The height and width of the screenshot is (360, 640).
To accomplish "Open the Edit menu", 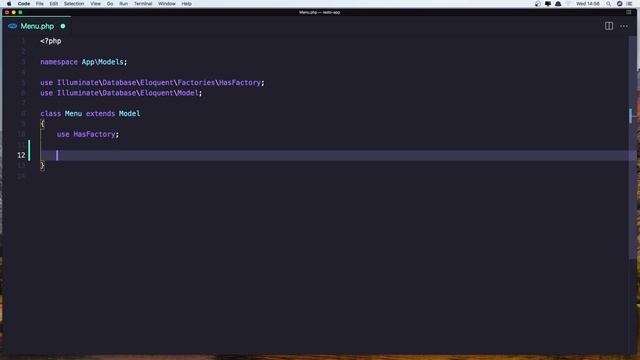I will pyautogui.click(x=53, y=4).
